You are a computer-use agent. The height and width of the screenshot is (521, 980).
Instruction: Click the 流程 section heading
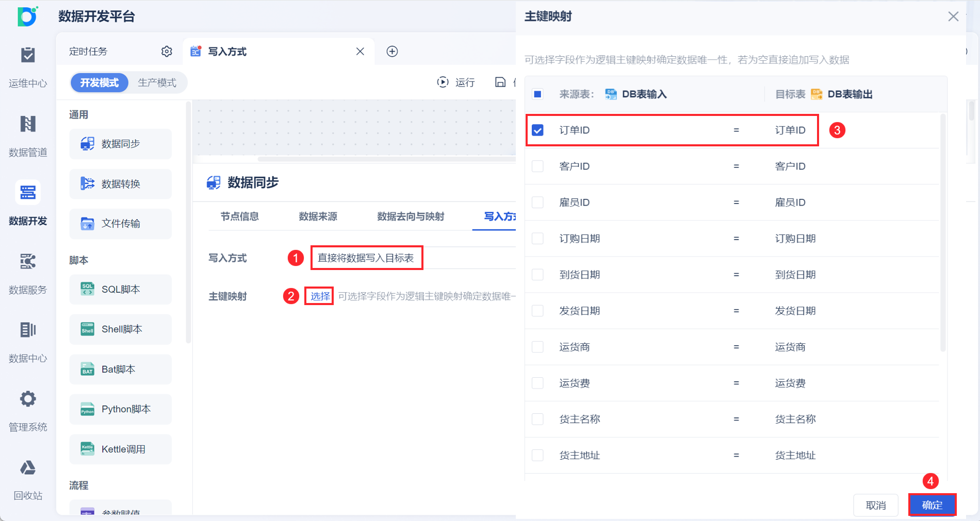point(78,485)
